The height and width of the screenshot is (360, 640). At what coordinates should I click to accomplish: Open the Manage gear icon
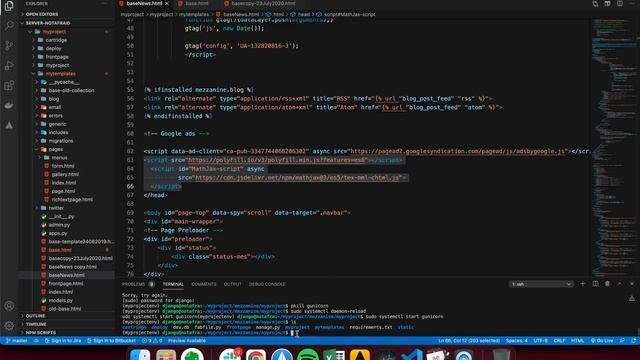9,325
